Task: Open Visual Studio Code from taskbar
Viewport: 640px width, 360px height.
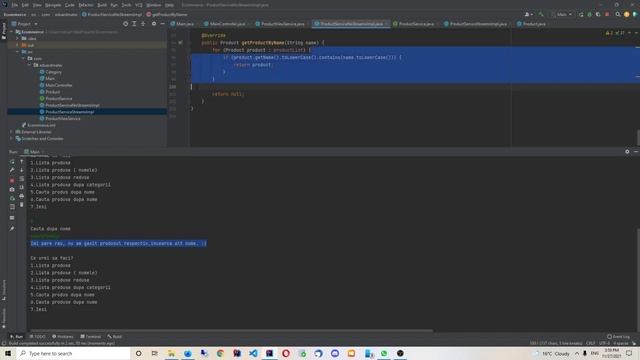Action: tap(253, 353)
